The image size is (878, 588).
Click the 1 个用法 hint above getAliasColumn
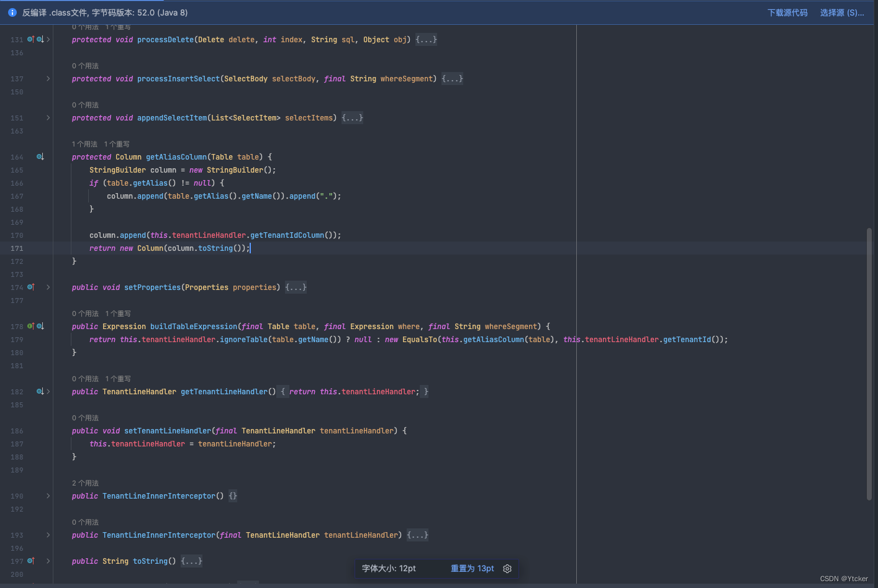[x=85, y=144]
